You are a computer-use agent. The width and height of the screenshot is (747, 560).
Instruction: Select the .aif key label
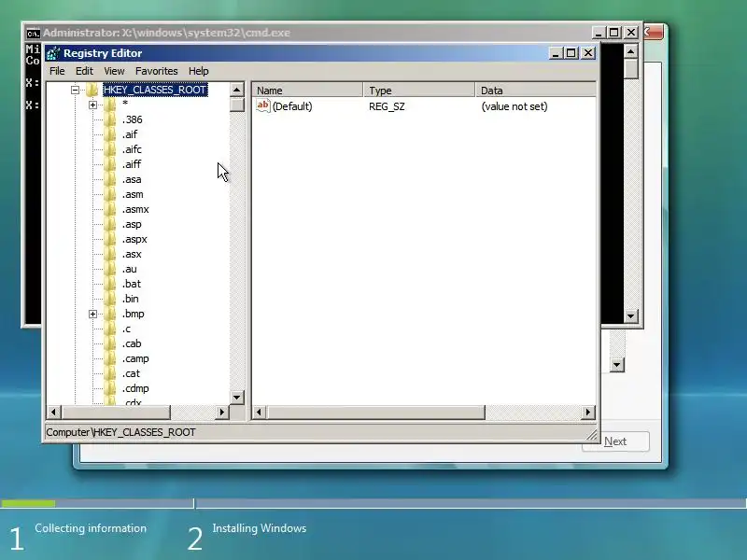(130, 134)
